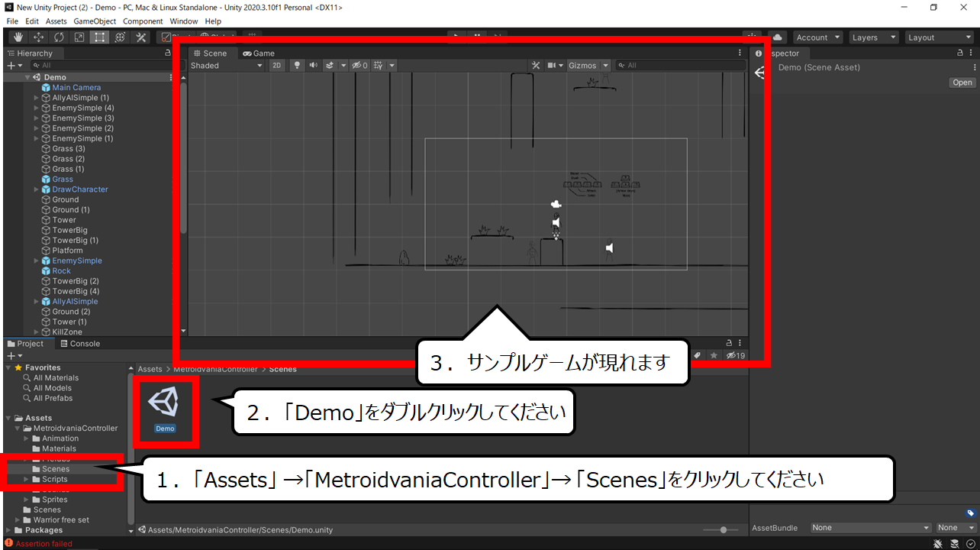Select the Hand tool in the toolbar
The width and height of the screenshot is (980, 550).
(x=18, y=37)
